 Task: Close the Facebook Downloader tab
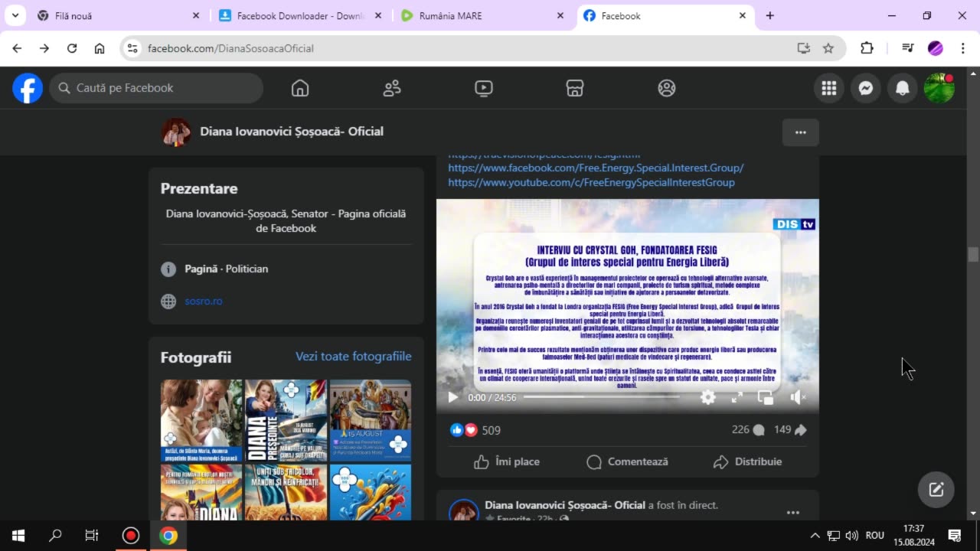(x=378, y=15)
